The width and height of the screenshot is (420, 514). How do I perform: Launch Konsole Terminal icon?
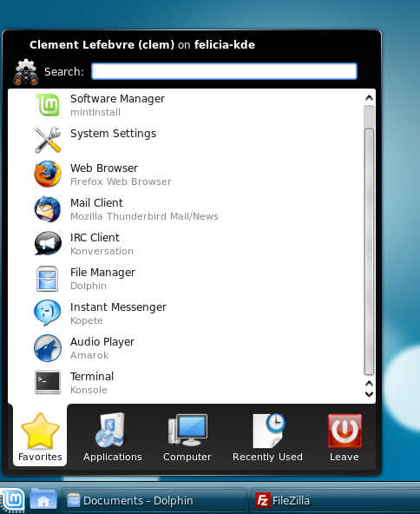point(48,382)
